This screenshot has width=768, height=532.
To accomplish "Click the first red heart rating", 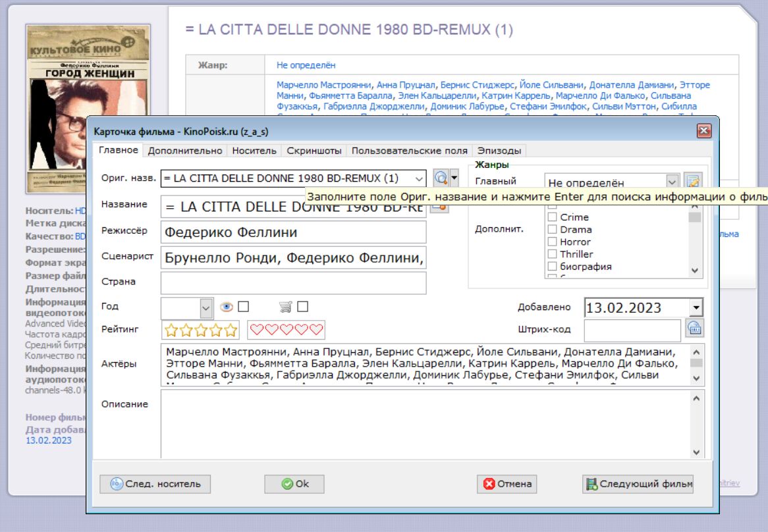I will [256, 330].
